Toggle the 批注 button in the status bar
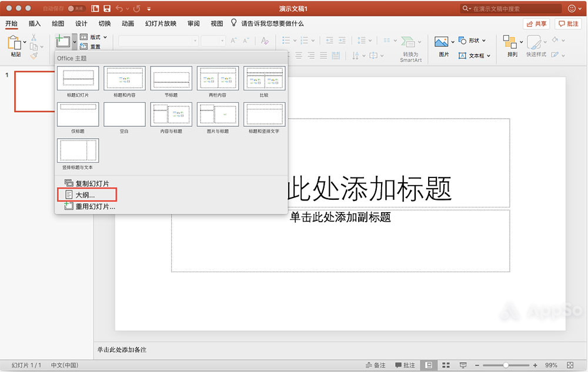 pyautogui.click(x=405, y=365)
